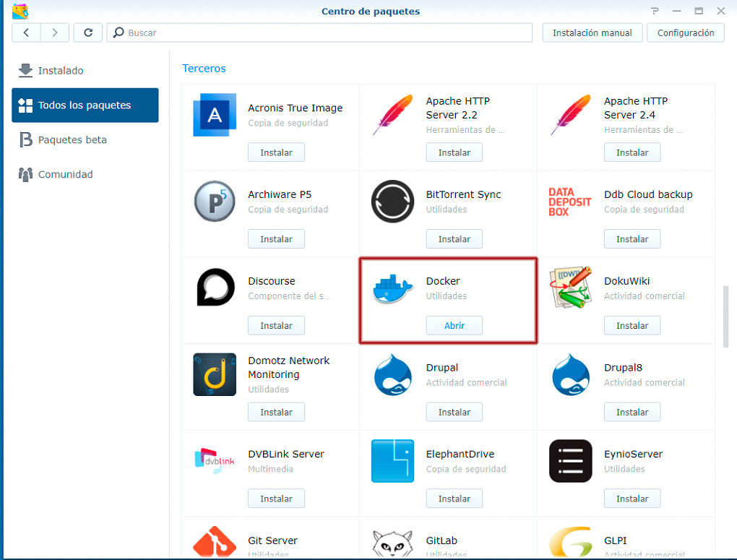
Task: Select Todos los paquetes in sidebar
Action: 85,105
